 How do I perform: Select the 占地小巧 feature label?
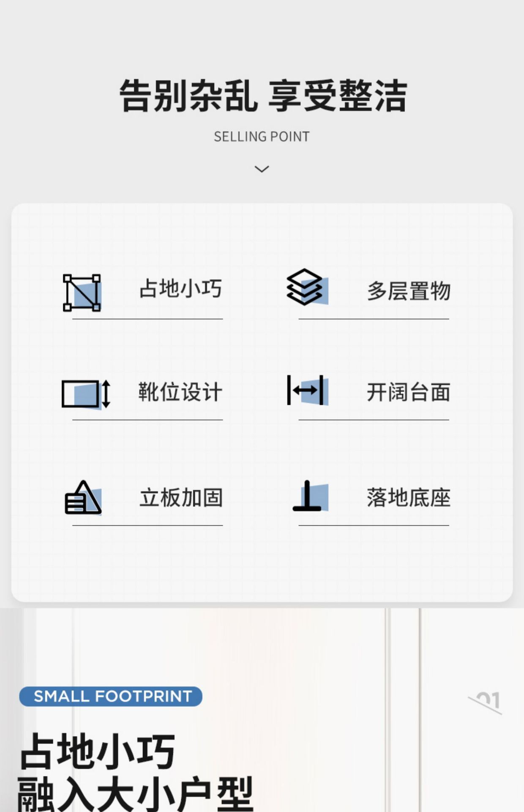pyautogui.click(x=180, y=289)
